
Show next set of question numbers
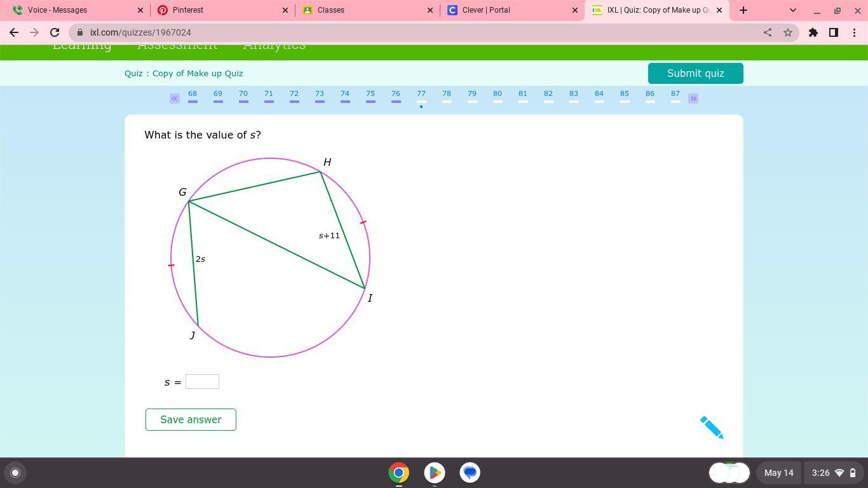693,98
